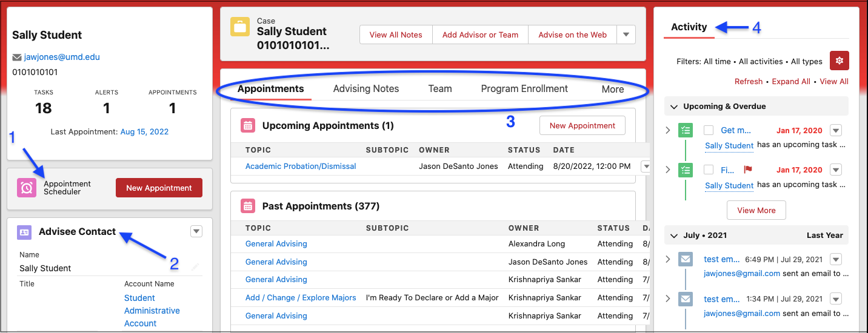This screenshot has width=868, height=333.
Task: Click the email icon for 6:49 PM message
Action: click(686, 260)
